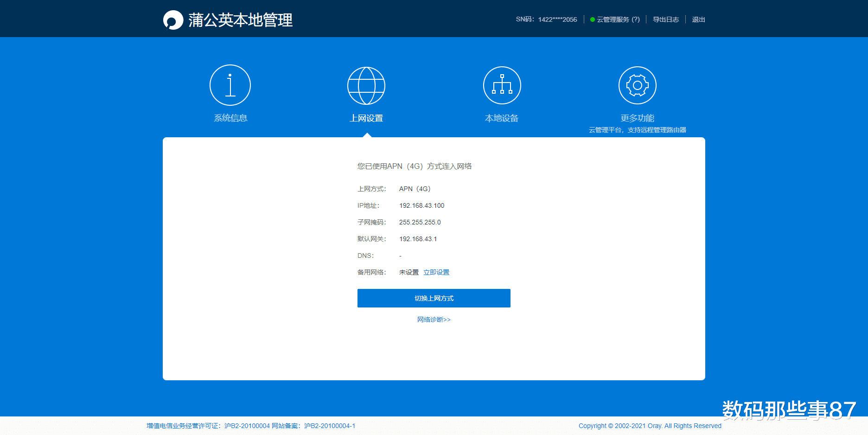Screen dimensions: 868x435
Task: Select the IP address 192.168.43.100
Action: [422, 205]
